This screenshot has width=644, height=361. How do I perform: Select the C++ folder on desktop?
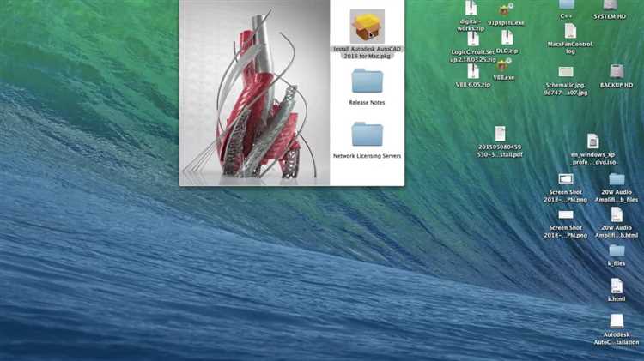pyautogui.click(x=567, y=4)
